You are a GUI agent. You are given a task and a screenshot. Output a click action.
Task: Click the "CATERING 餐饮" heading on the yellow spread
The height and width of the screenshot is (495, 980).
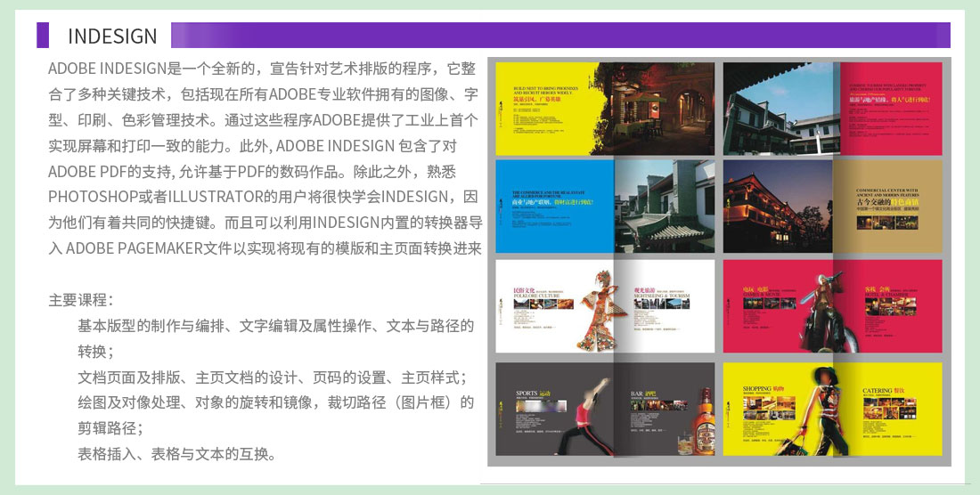[x=883, y=391]
